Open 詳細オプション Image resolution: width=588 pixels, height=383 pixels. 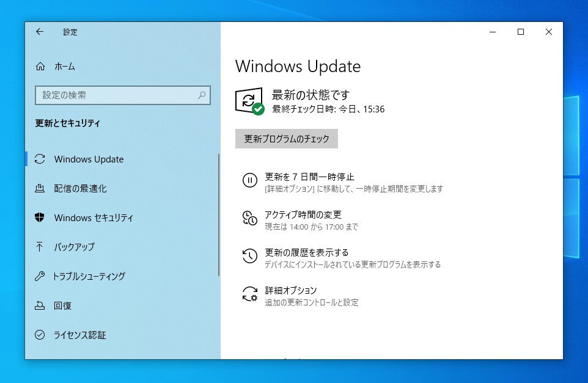pos(290,290)
